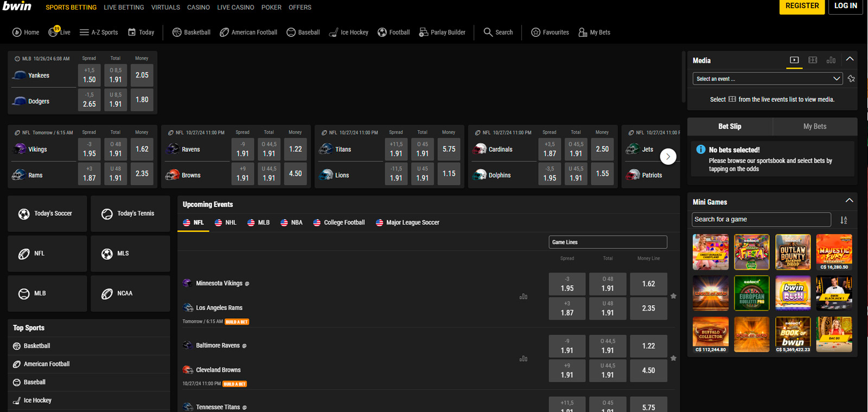Launch the Buffalo Collector mini game
This screenshot has width=868, height=412.
[x=711, y=334]
